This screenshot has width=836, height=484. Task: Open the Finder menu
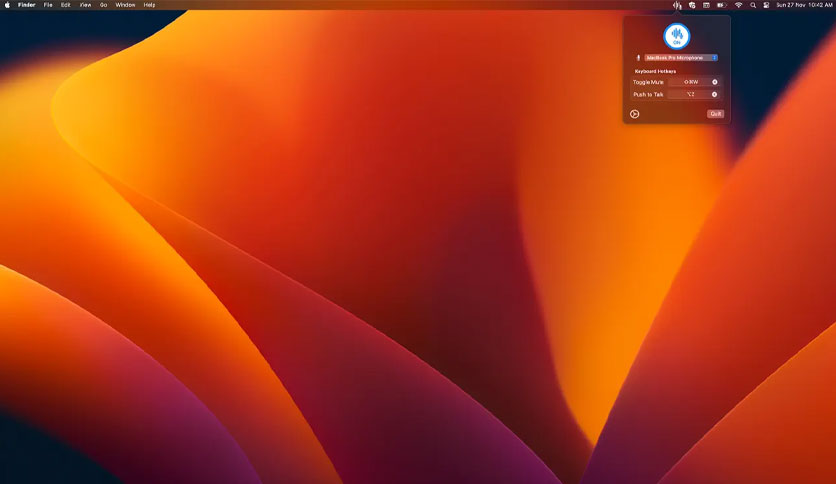[x=27, y=5]
